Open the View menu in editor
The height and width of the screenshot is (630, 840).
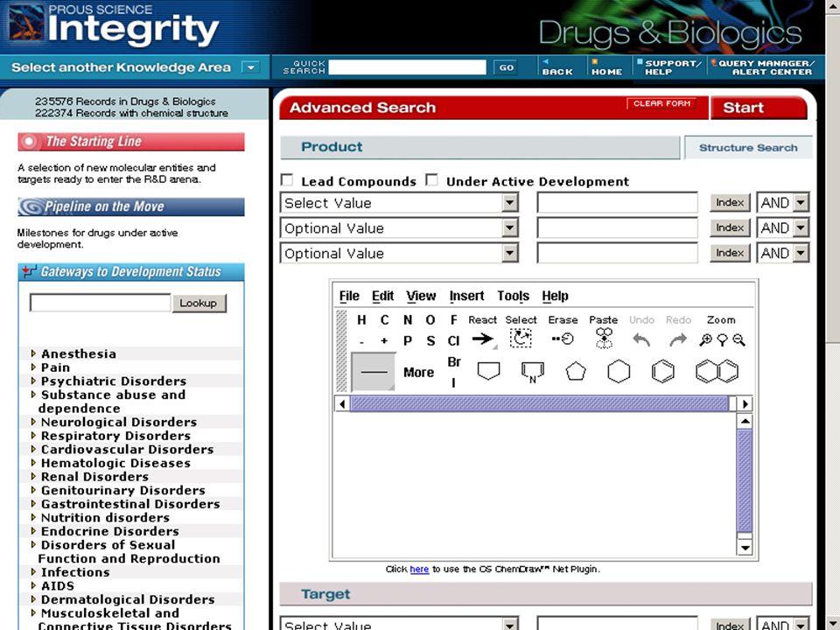point(421,296)
